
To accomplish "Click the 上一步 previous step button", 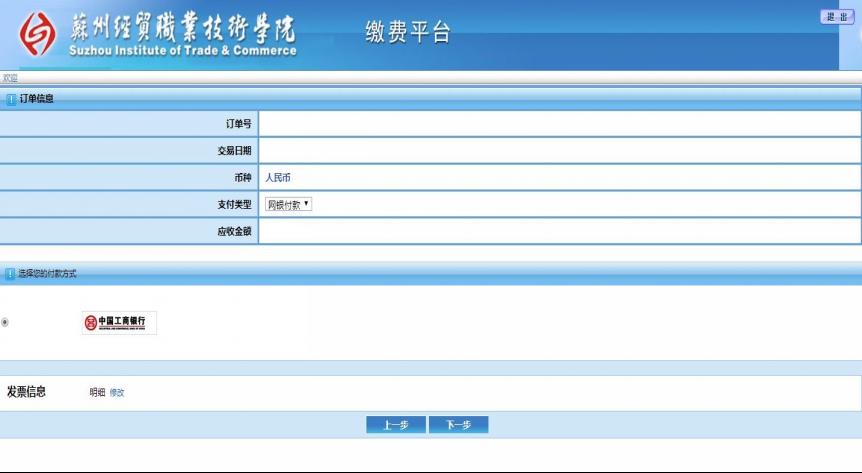I will click(x=396, y=425).
